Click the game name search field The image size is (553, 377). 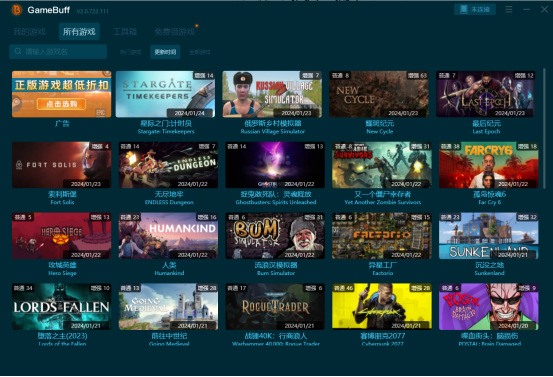[x=58, y=51]
